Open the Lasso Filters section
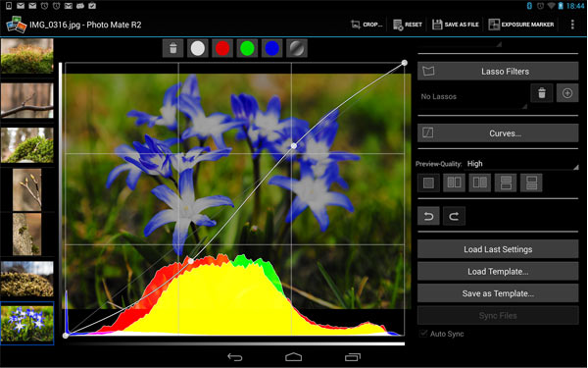This screenshot has height=368, width=588. coord(498,71)
